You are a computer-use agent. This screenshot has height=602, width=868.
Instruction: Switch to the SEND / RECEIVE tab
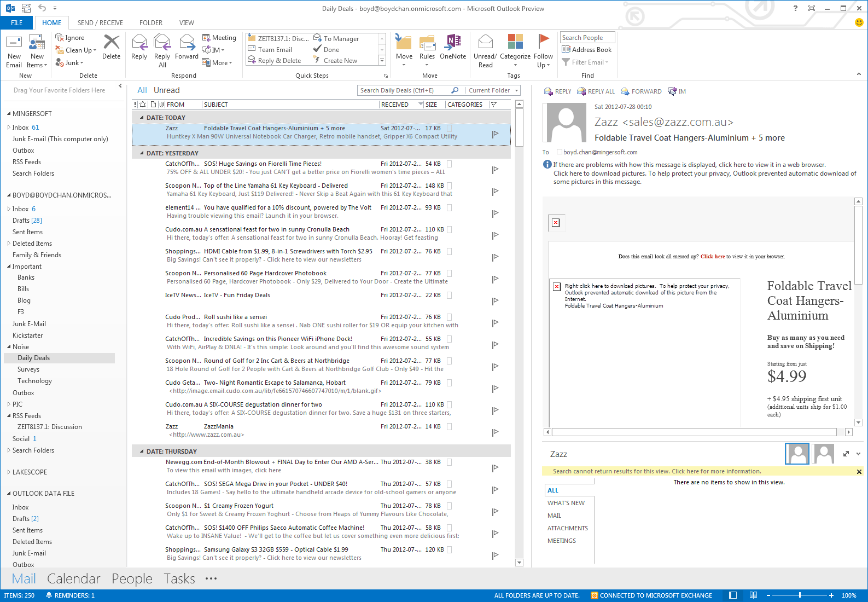[x=100, y=23]
